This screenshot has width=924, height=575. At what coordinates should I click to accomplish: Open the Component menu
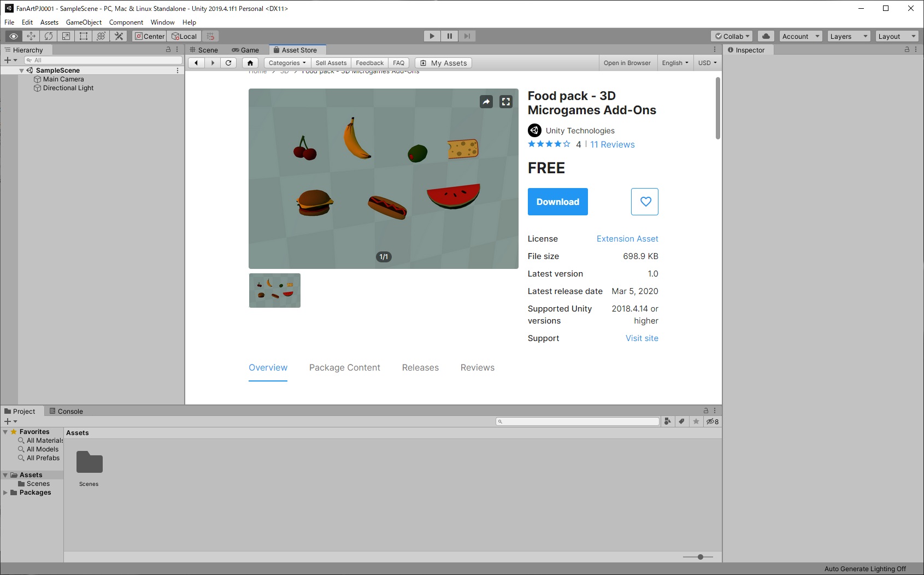[x=126, y=22]
